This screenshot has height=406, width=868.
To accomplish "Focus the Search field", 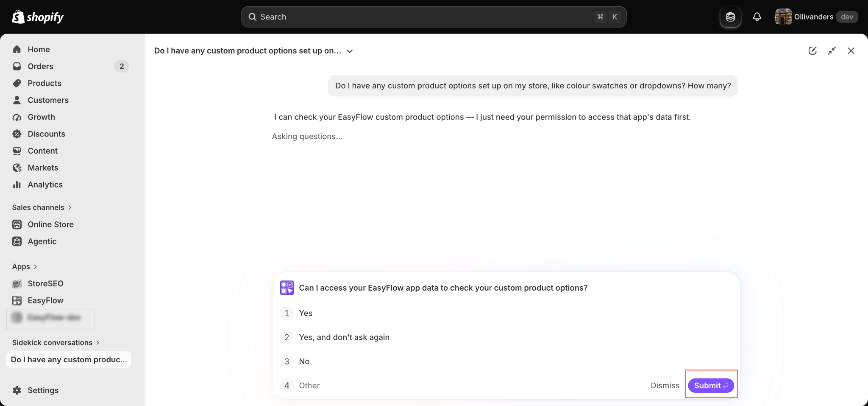I will coord(434,17).
